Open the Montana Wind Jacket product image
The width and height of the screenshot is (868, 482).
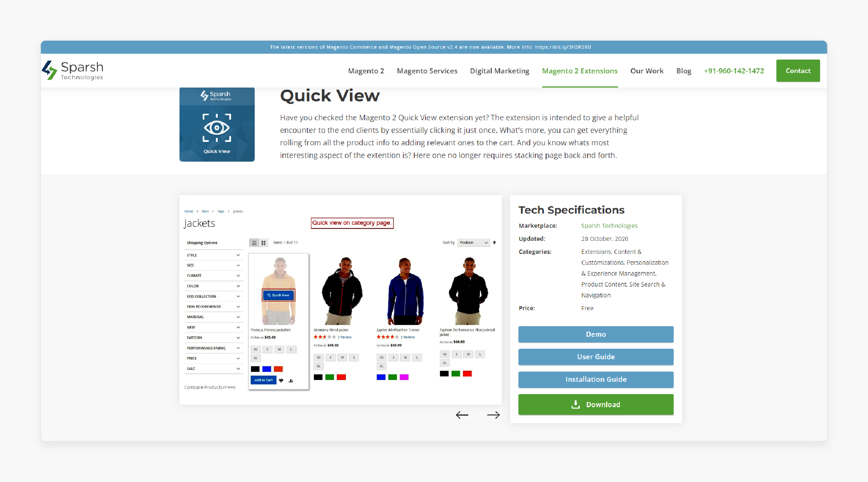coord(342,291)
